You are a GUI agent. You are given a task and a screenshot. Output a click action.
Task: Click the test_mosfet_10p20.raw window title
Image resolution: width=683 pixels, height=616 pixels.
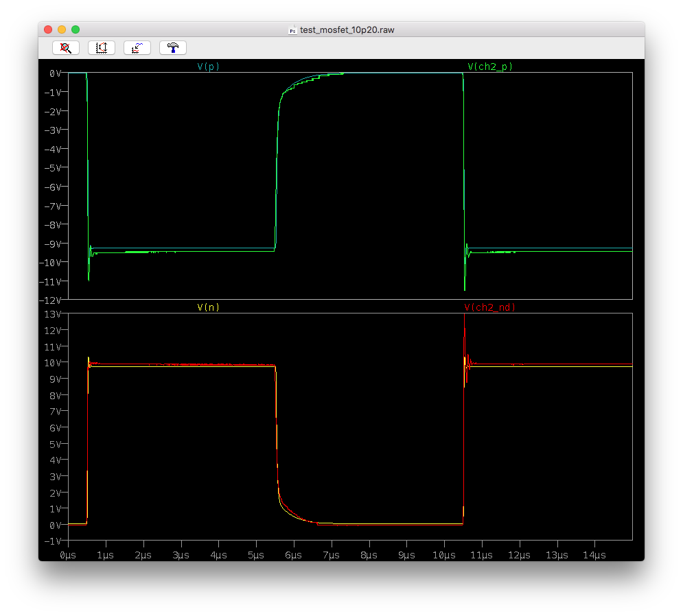pyautogui.click(x=347, y=30)
